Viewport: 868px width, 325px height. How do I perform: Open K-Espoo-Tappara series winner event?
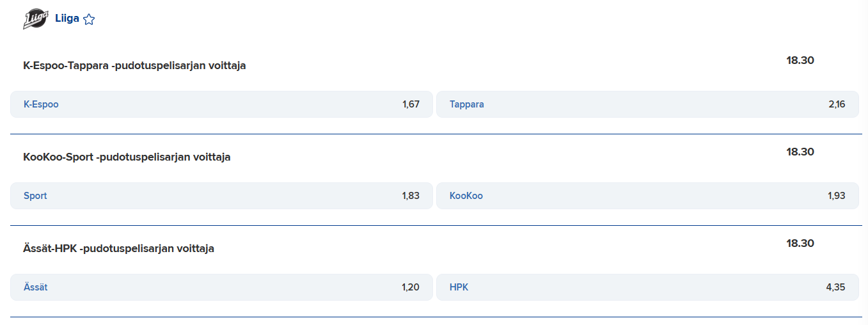click(x=134, y=65)
